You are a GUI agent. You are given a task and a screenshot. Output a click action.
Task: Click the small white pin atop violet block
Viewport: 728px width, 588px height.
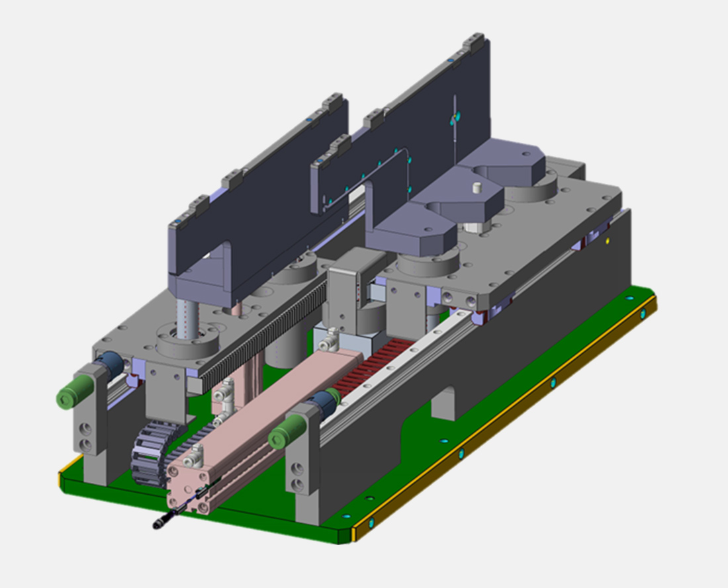click(x=478, y=187)
